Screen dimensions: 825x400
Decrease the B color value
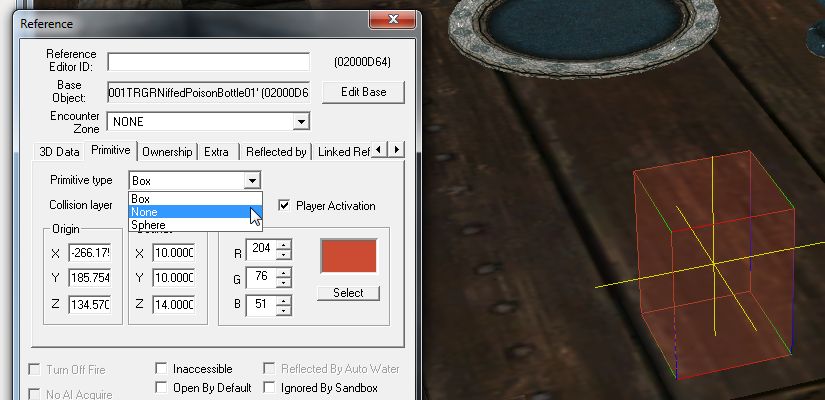point(284,311)
